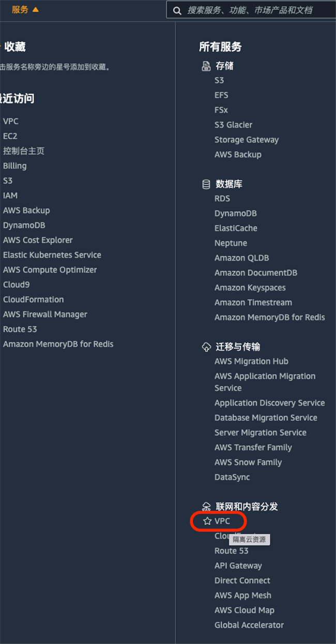The width and height of the screenshot is (336, 644).
Task: Open Elastic Kubernetes Service recent item
Action: (x=52, y=255)
